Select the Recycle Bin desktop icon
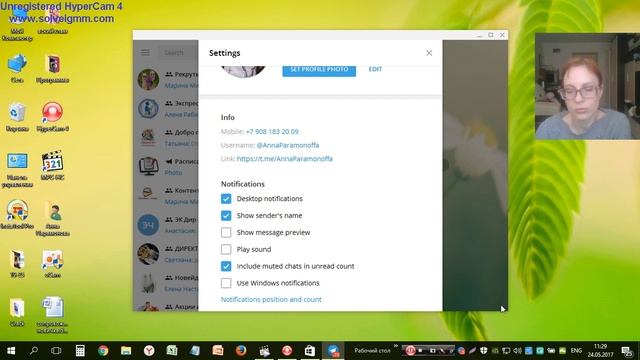The height and width of the screenshot is (360, 640). tap(17, 117)
